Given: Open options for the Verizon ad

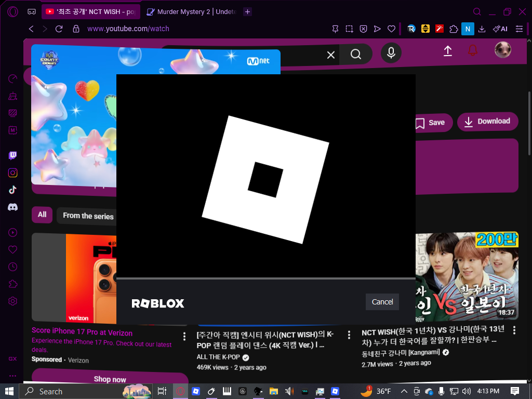Looking at the screenshot, I should [x=184, y=336].
